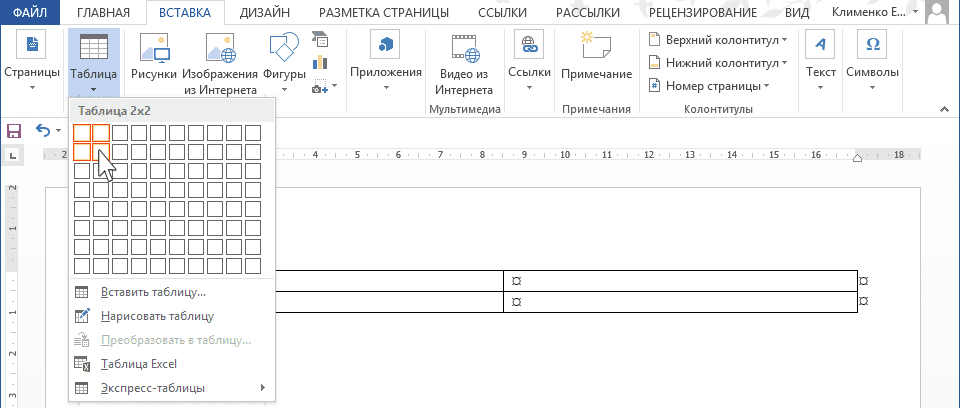Click top-left cell of table grid

coord(82,133)
